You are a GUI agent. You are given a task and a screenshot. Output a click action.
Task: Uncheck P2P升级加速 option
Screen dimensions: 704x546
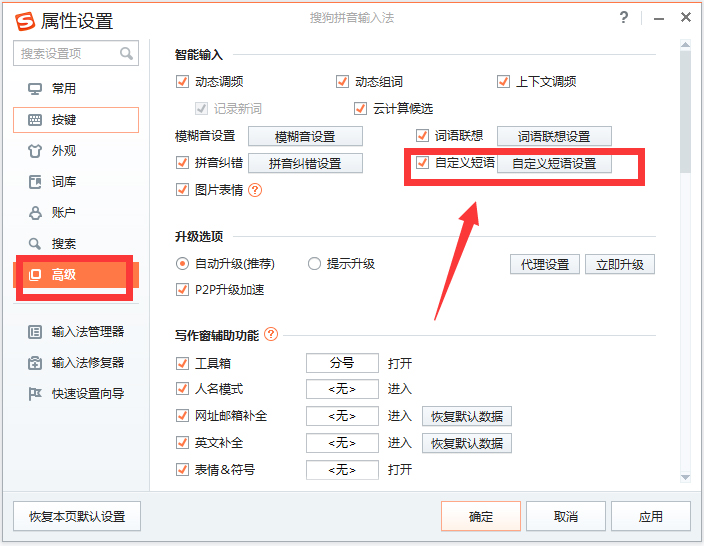(182, 290)
